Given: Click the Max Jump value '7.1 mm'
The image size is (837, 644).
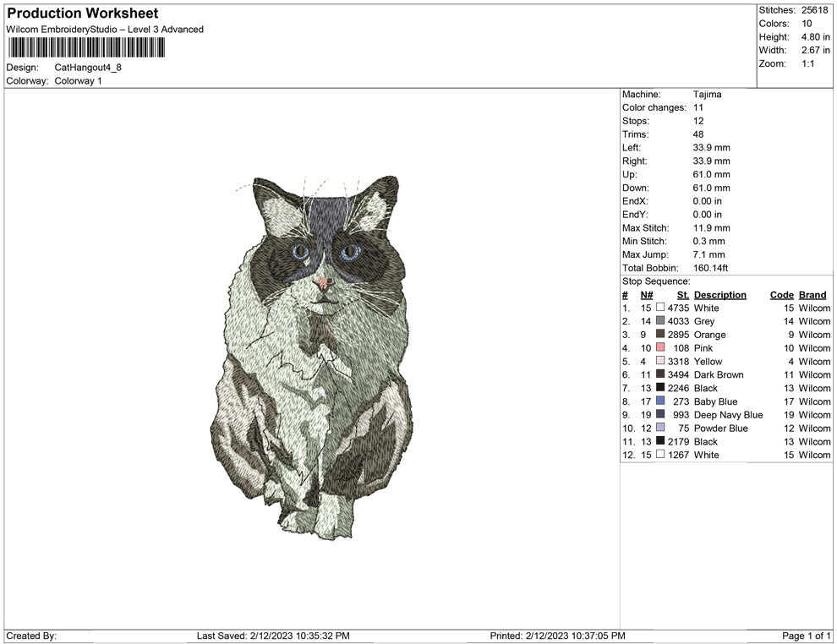Looking at the screenshot, I should [709, 254].
